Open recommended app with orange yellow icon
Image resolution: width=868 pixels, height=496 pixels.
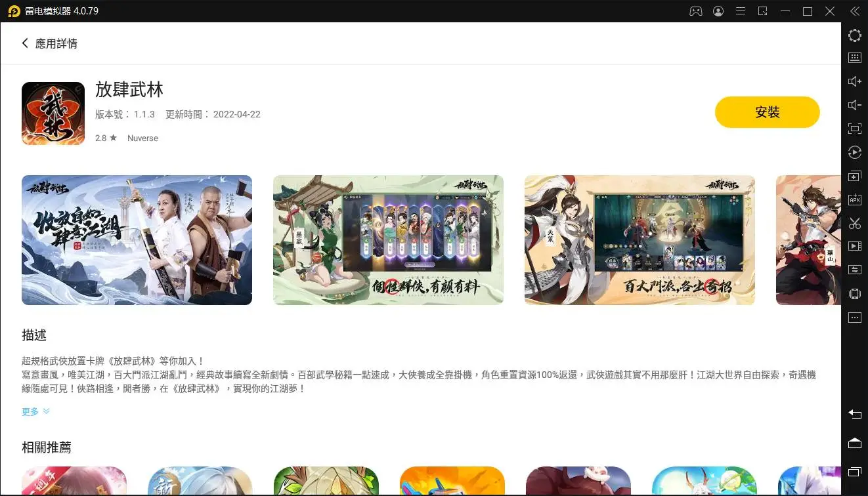click(x=452, y=481)
